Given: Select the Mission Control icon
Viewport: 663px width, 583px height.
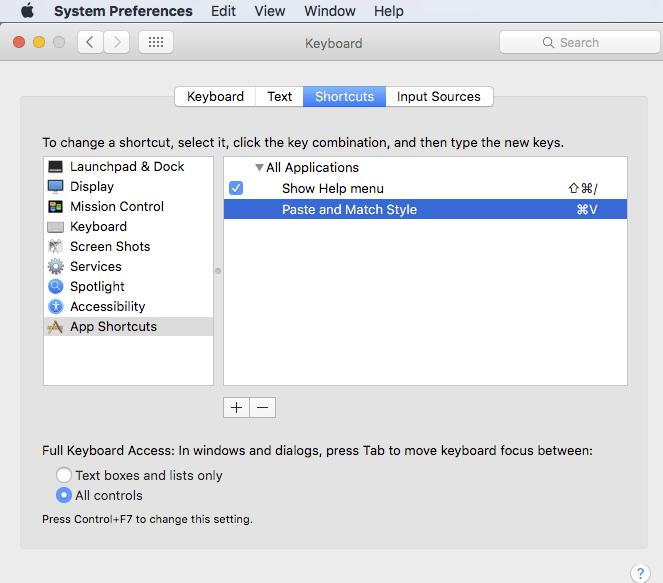Looking at the screenshot, I should click(x=55, y=206).
